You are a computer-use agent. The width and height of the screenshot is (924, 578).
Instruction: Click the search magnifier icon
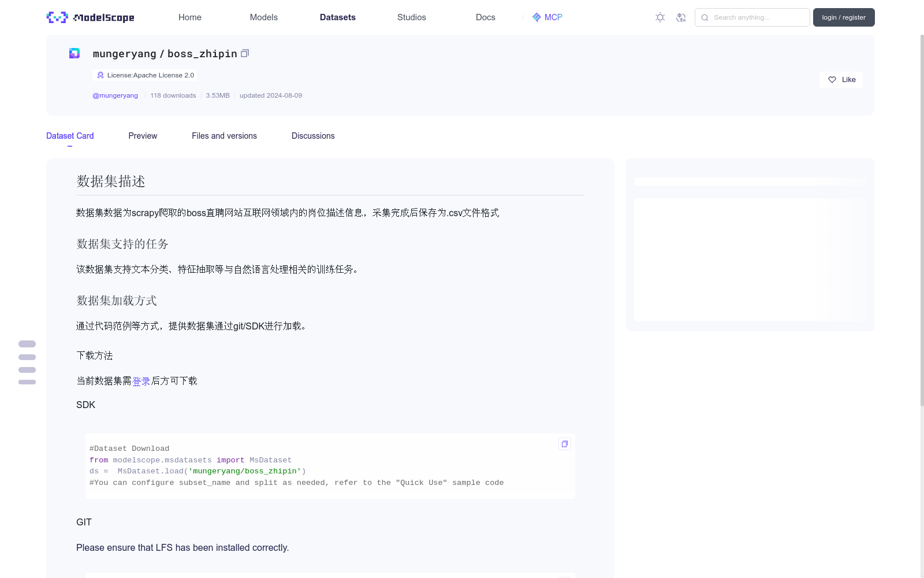click(x=705, y=17)
